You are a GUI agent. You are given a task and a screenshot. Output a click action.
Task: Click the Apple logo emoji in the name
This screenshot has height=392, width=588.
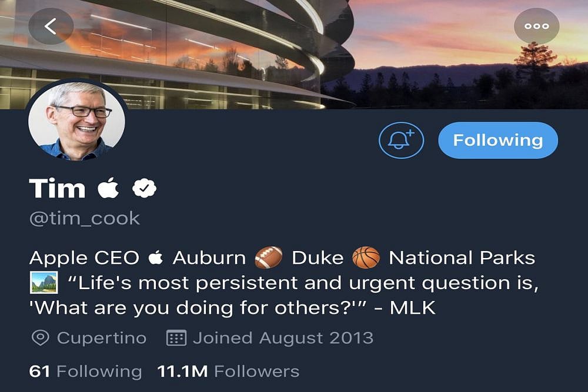[109, 187]
